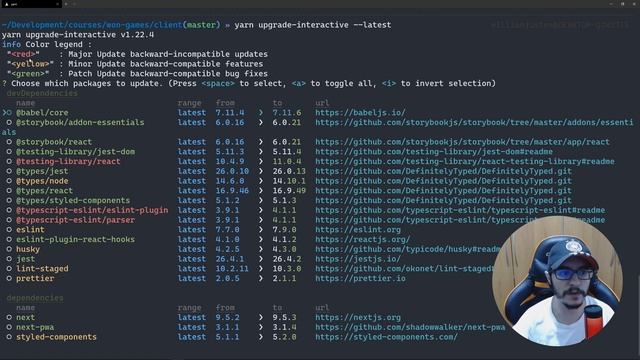
Task: Toggle selection circle for @storybook/react
Action: (9, 142)
